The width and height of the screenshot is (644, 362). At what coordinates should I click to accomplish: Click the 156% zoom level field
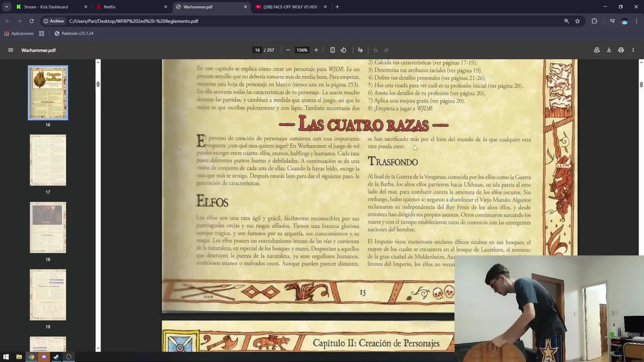302,50
